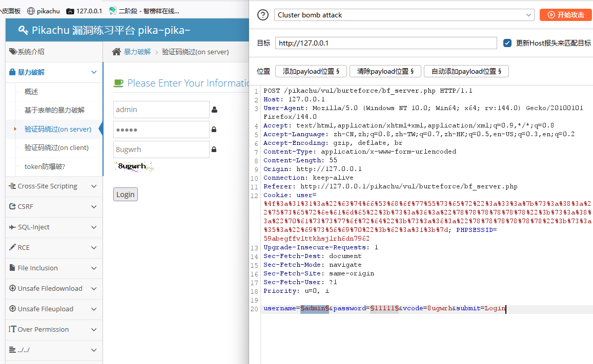Screen dimensions: 593x364
Task: Click the RCE pencil icon
Action: pos(12,247)
